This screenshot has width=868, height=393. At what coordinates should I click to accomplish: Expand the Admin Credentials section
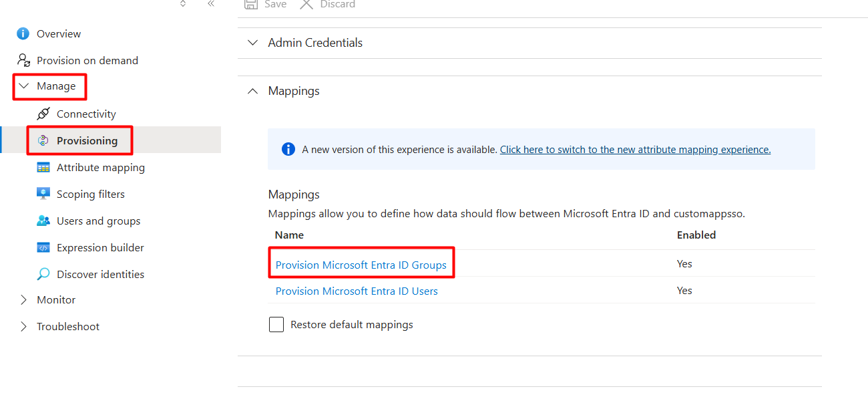coord(252,43)
